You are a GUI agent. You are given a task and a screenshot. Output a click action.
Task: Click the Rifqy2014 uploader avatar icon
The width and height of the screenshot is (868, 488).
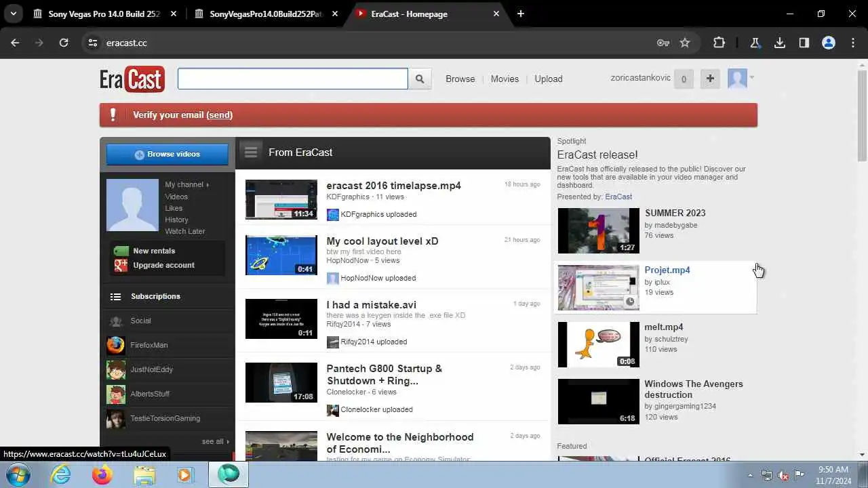point(333,342)
